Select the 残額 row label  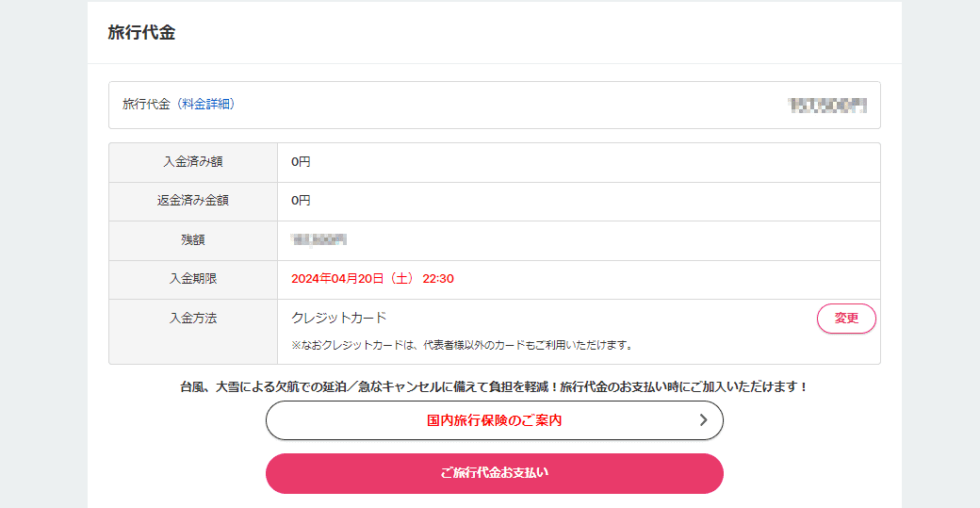[193, 240]
